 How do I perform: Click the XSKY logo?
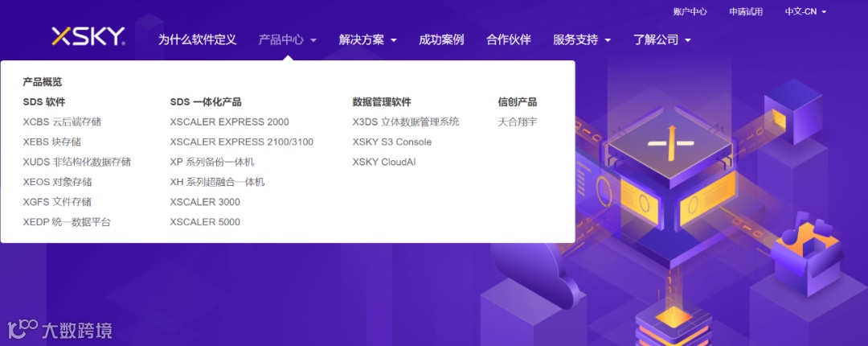(88, 36)
